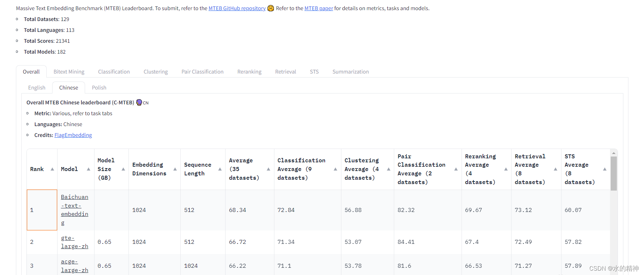Open the Retrieval tab
Screen dimensions: 644x275
click(285, 72)
